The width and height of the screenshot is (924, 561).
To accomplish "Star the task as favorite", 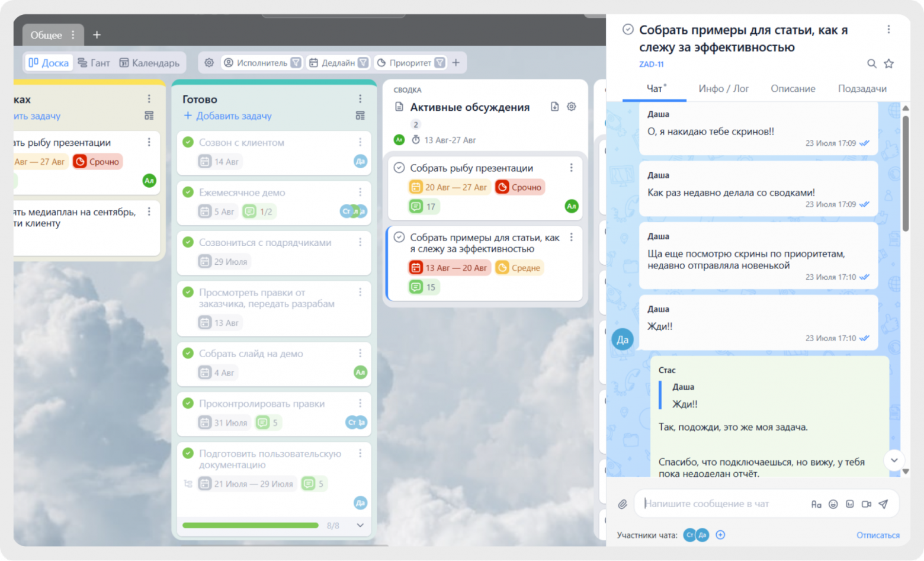I will pyautogui.click(x=888, y=63).
